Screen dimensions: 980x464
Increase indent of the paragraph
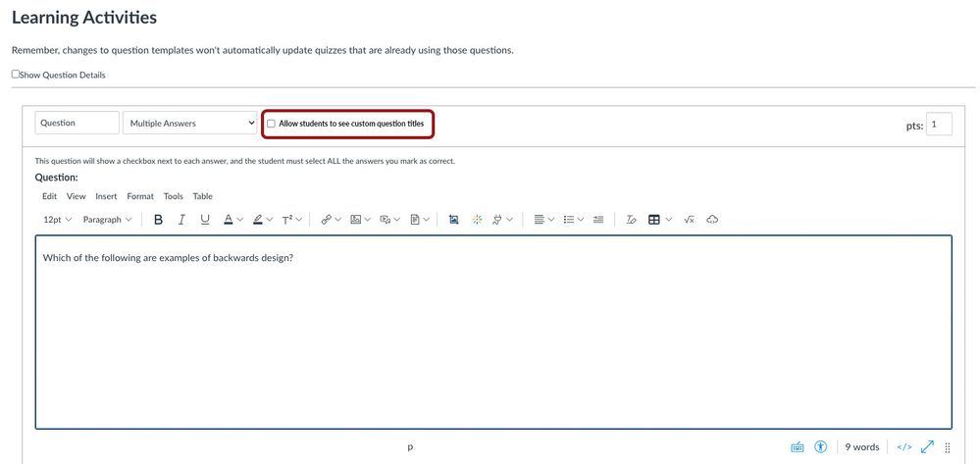coord(598,220)
